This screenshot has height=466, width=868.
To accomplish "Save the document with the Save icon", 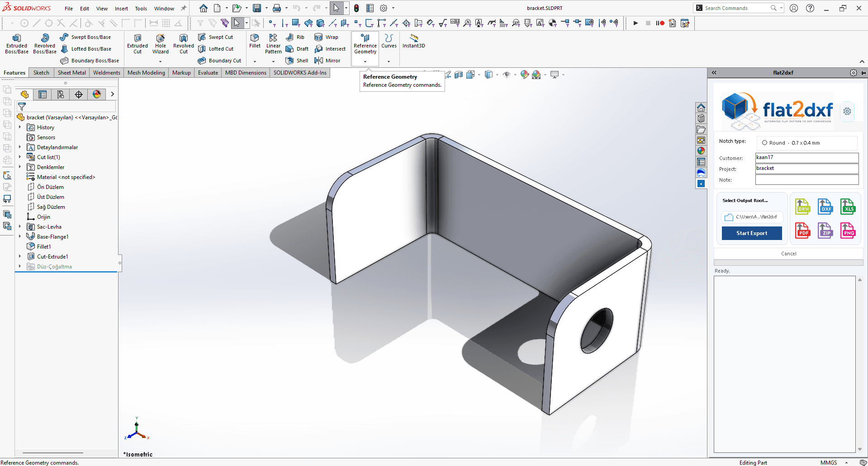I will pyautogui.click(x=257, y=8).
